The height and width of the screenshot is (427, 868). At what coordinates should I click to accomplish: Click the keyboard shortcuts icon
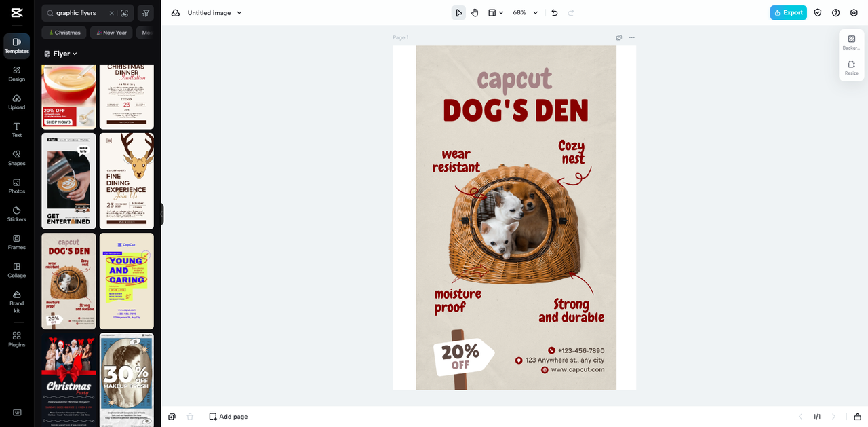17,412
